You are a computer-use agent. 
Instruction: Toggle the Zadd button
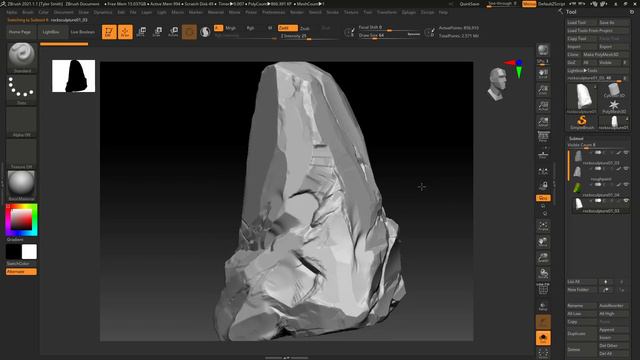point(287,28)
